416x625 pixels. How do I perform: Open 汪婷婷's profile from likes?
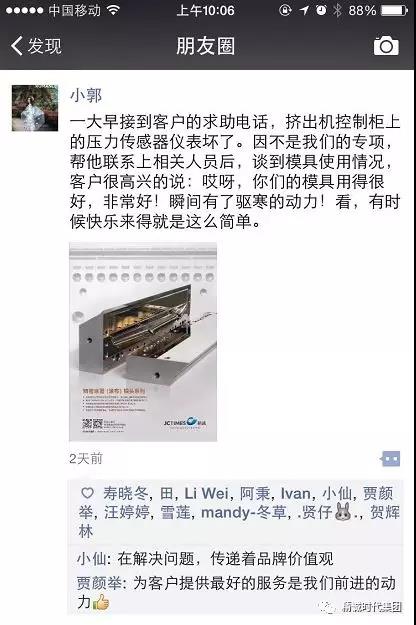tap(127, 513)
